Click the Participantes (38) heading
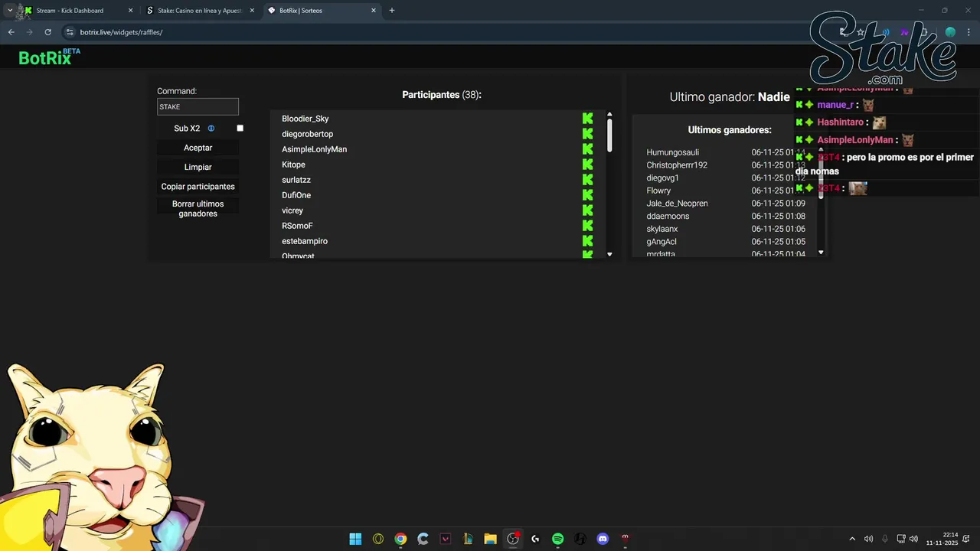The height and width of the screenshot is (551, 980). 442,95
